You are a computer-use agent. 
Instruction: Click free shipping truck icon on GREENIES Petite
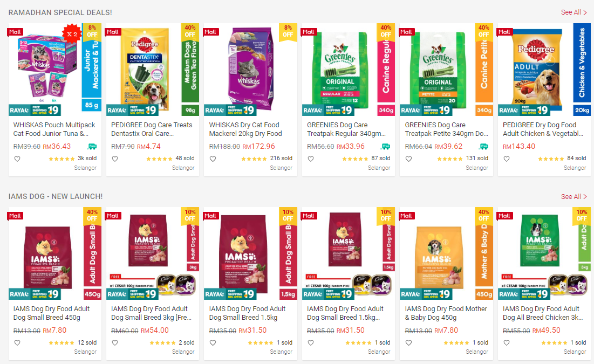(484, 147)
